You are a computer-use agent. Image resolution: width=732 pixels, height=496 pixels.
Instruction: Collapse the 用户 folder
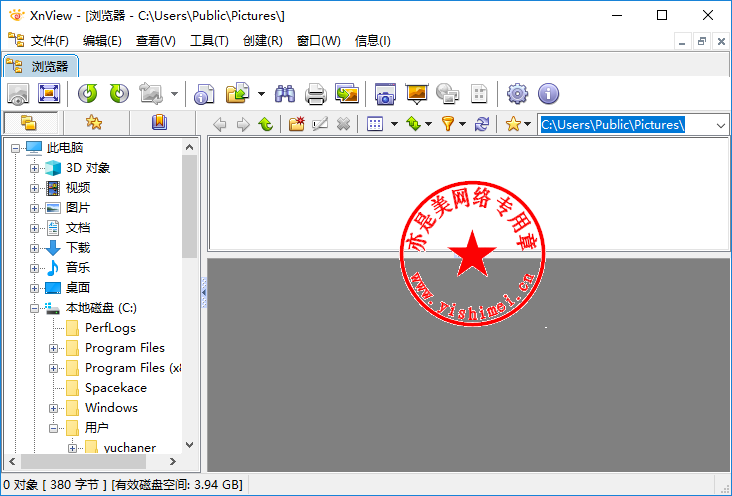point(53,428)
